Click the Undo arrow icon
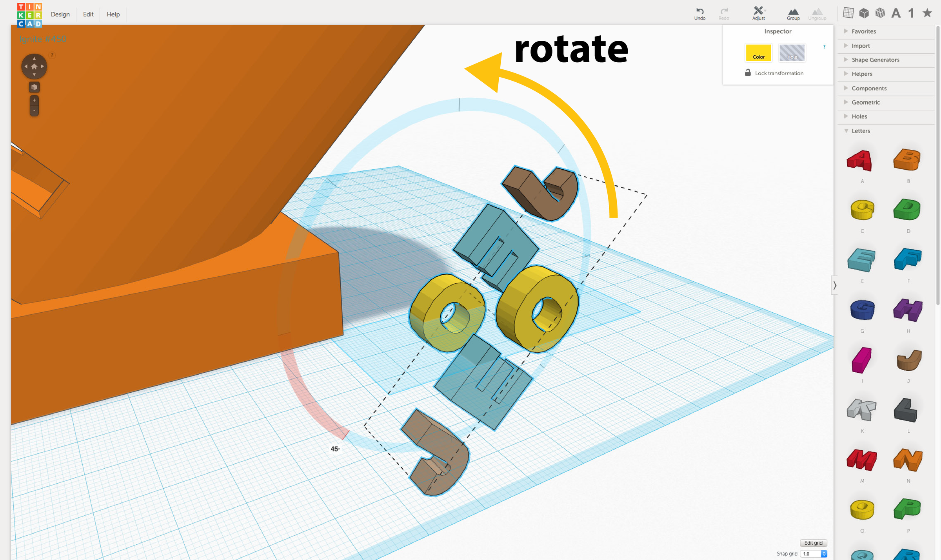Viewport: 941px width, 560px height. tap(699, 11)
